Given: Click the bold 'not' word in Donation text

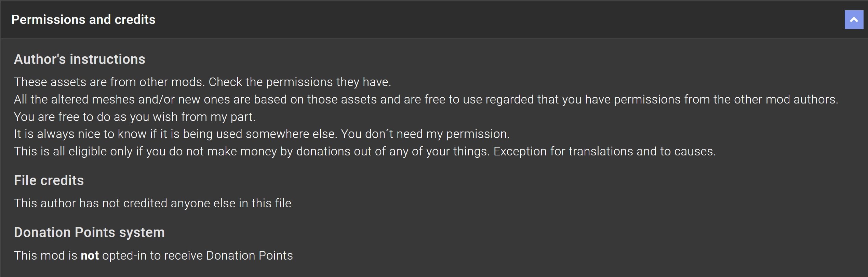Looking at the screenshot, I should [x=90, y=255].
